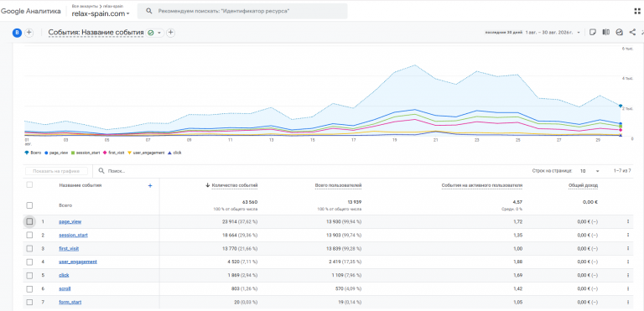Open the Google apps grid icon
Viewport: 644px width, 311px height.
(637, 12)
